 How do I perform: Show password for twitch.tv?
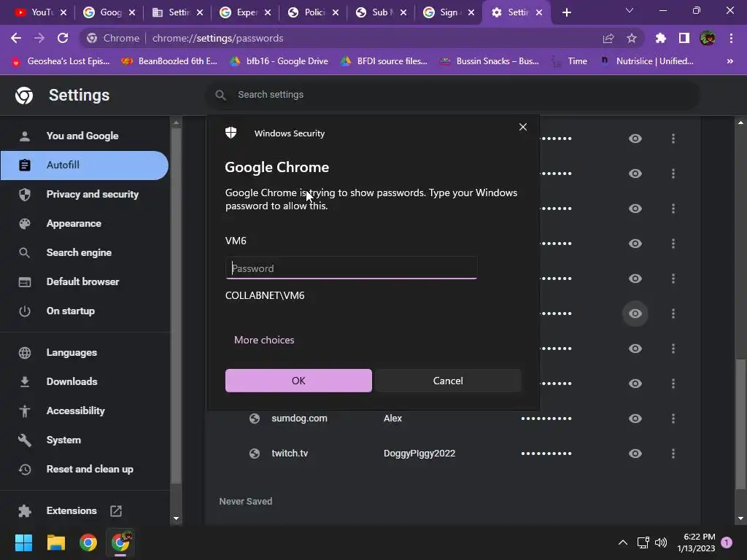(635, 454)
